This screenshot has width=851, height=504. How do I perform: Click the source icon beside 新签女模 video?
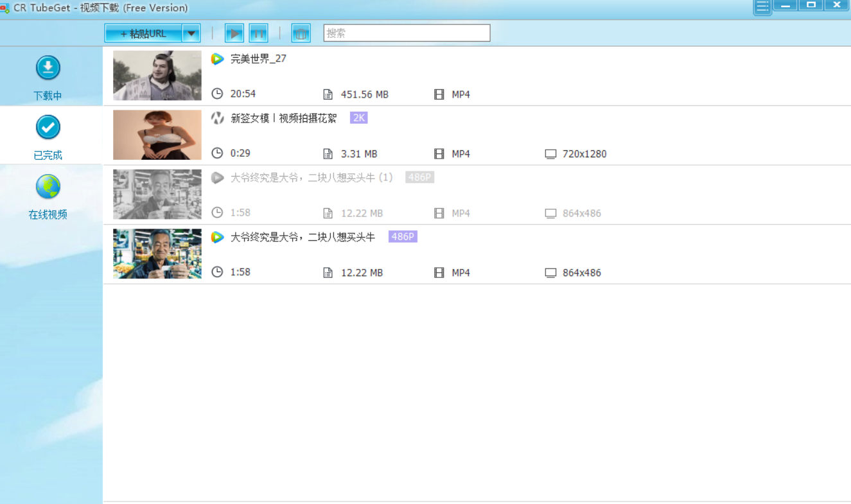pyautogui.click(x=218, y=118)
